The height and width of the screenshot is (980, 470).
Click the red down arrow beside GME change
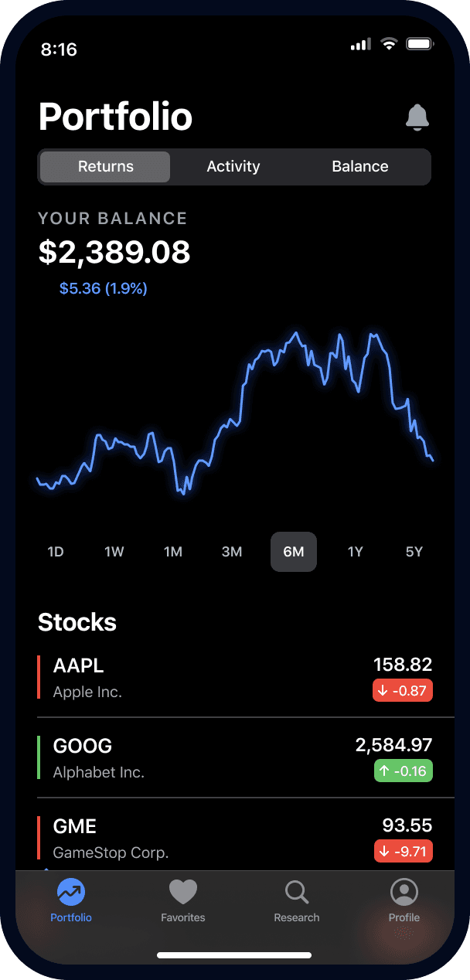click(383, 851)
